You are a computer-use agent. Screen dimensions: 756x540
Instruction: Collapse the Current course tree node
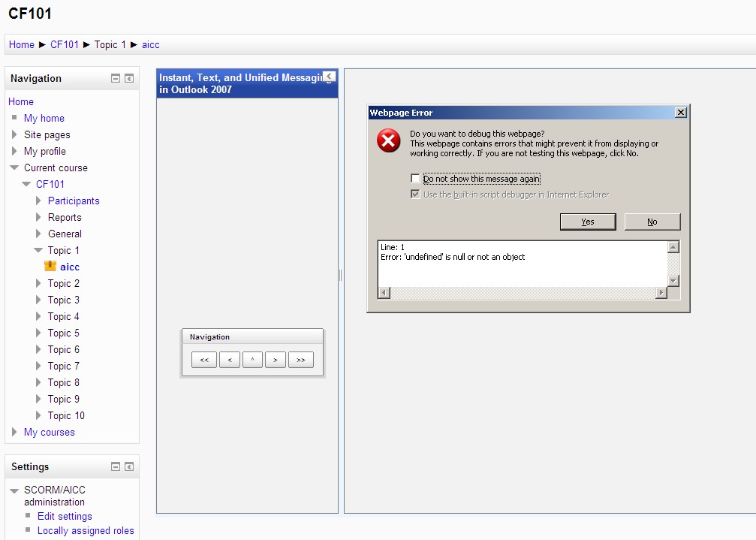pyautogui.click(x=14, y=167)
